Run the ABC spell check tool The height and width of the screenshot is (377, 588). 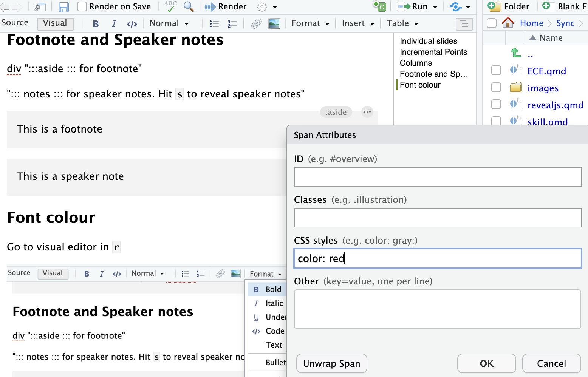(x=170, y=6)
